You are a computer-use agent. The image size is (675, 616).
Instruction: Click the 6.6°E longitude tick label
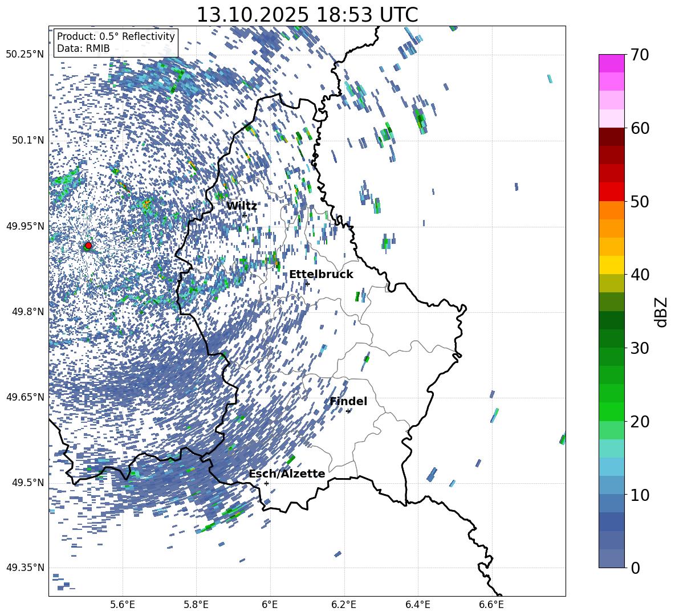pyautogui.click(x=491, y=605)
